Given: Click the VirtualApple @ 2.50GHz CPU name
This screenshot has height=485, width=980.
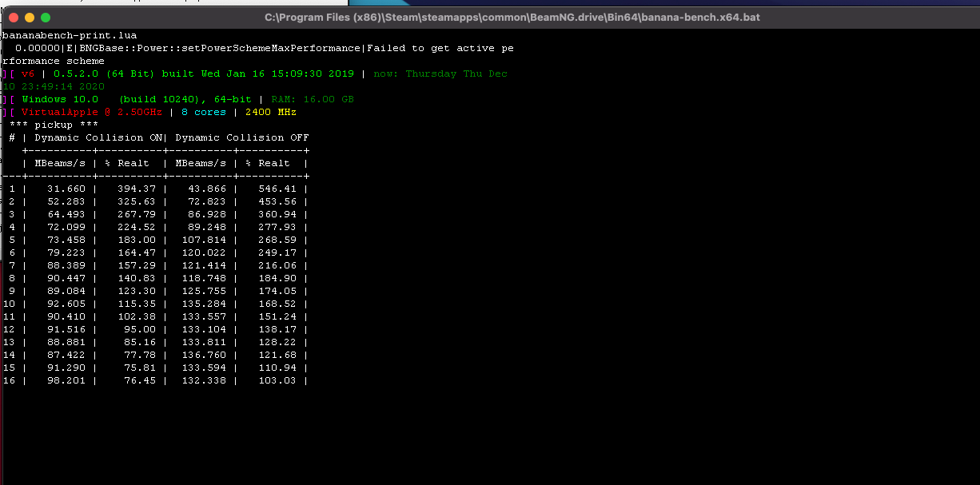Looking at the screenshot, I should point(92,112).
